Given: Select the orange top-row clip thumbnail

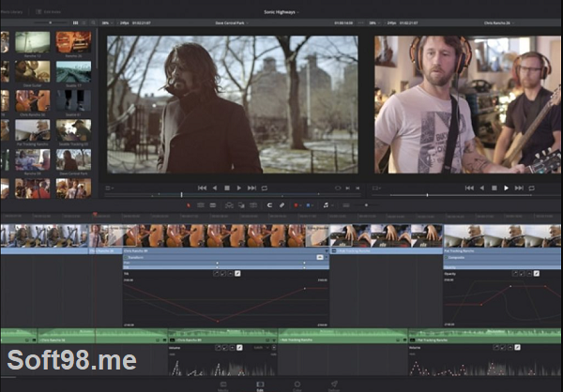Looking at the screenshot, I should [73, 42].
